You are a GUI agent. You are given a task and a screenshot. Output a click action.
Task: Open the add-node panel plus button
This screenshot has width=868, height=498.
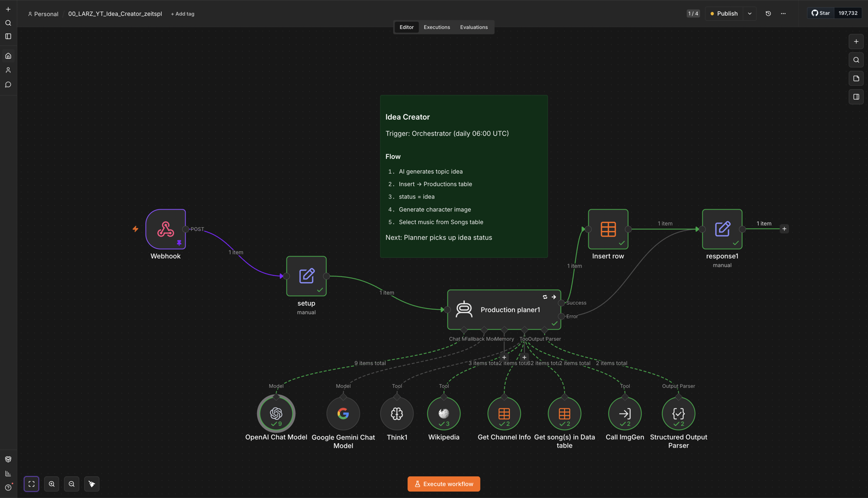[856, 42]
